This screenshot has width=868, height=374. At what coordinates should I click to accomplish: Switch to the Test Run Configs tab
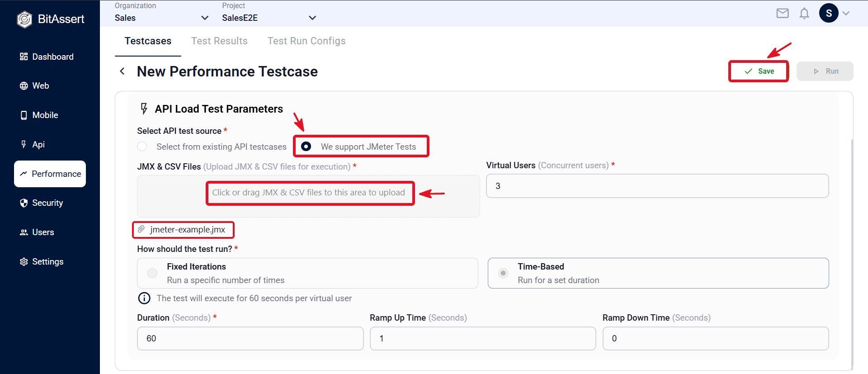pos(307,41)
